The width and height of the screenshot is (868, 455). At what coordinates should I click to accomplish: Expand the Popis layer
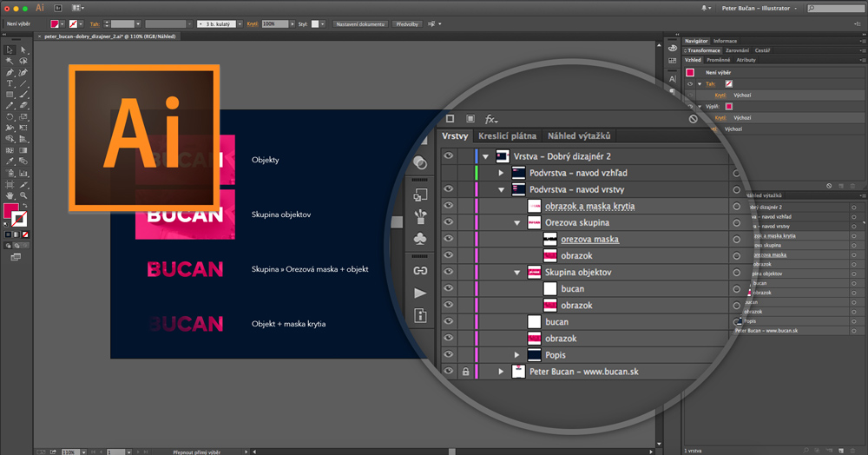click(517, 355)
